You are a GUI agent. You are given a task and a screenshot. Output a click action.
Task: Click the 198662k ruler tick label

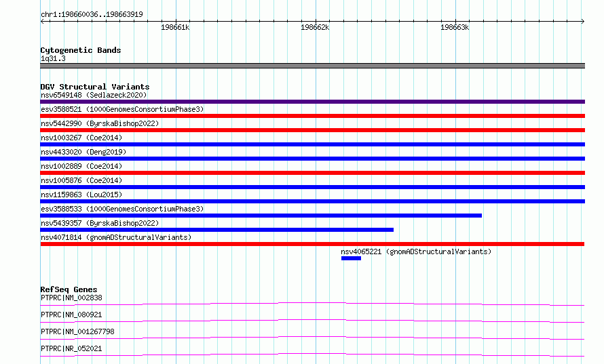(x=315, y=27)
